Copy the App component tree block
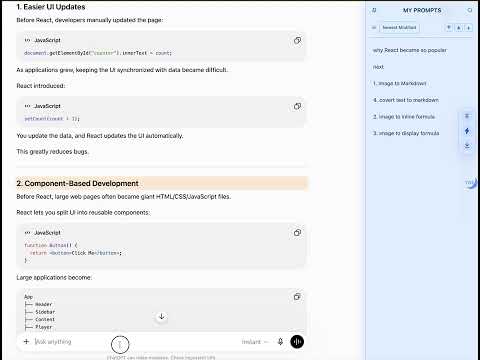Viewport: 480px width, 360px height. point(297,297)
